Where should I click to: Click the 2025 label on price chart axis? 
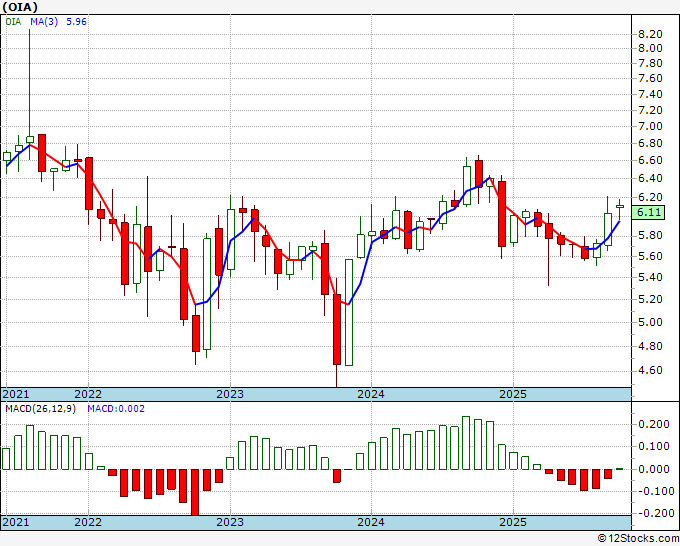(513, 394)
